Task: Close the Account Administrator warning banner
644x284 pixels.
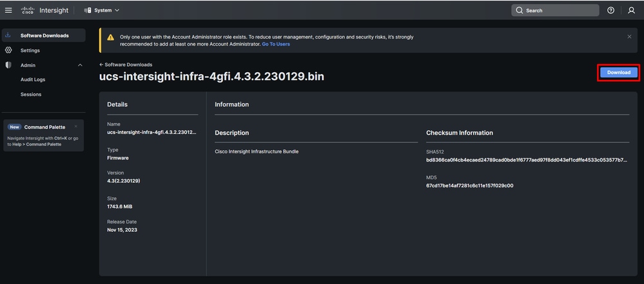Action: coord(629,37)
